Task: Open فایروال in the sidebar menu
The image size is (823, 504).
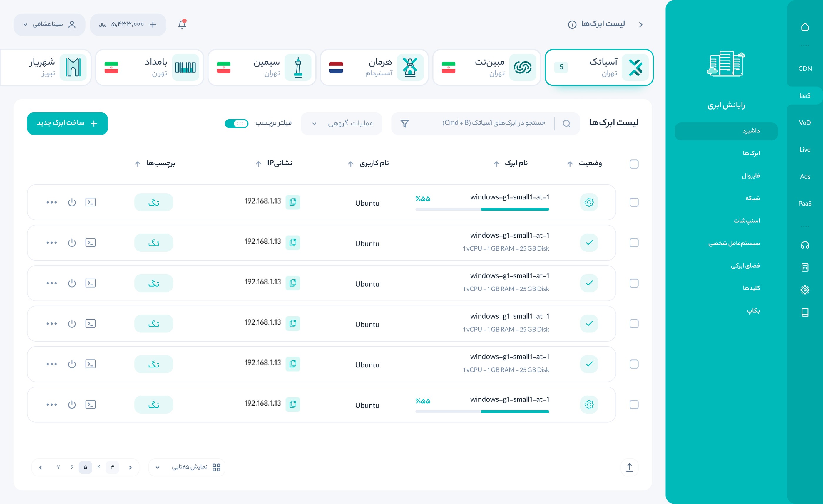Action: pyautogui.click(x=750, y=176)
